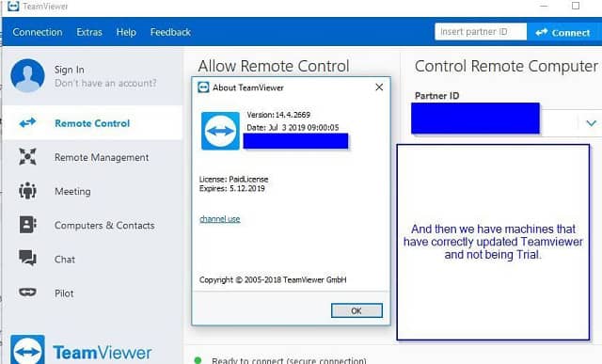Open the Chat section label
The image size is (602, 364).
(65, 260)
